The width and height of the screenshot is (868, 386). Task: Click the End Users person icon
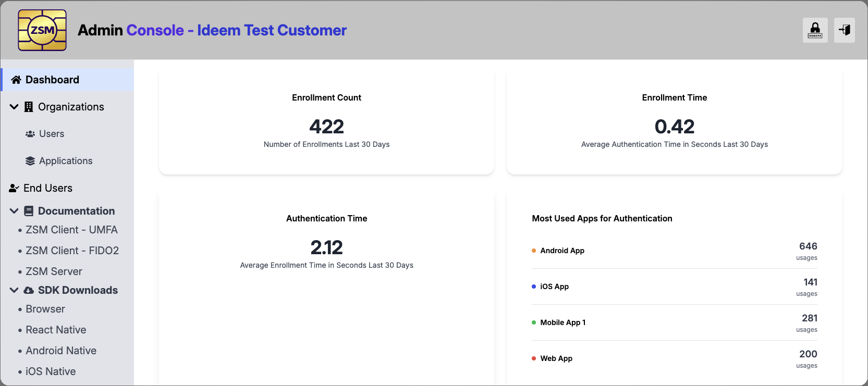(x=14, y=188)
